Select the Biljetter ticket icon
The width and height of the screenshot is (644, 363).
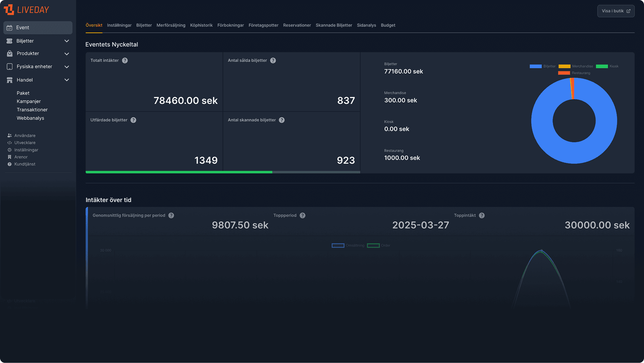(x=9, y=41)
